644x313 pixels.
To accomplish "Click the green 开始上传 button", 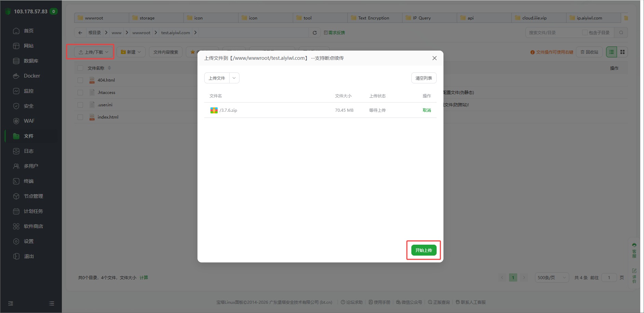I will point(424,250).
